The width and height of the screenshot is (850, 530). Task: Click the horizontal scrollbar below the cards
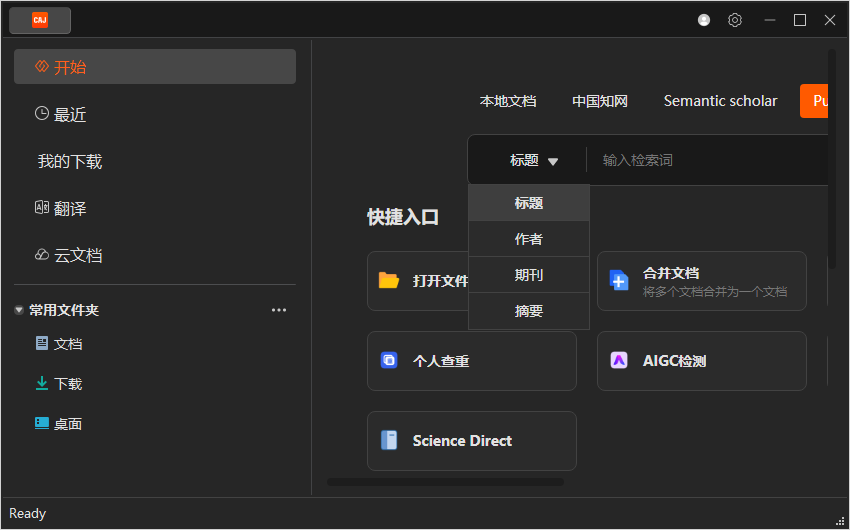coord(445,482)
